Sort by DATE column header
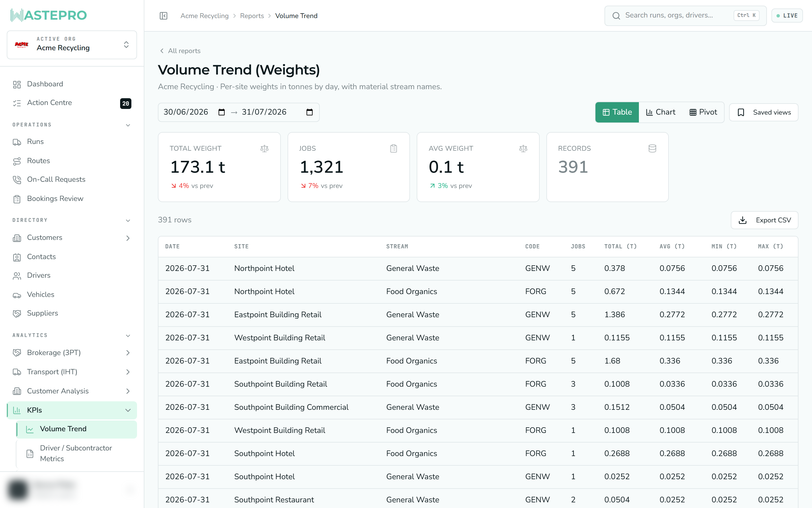Screen dimensions: 812x508 [x=173, y=247]
